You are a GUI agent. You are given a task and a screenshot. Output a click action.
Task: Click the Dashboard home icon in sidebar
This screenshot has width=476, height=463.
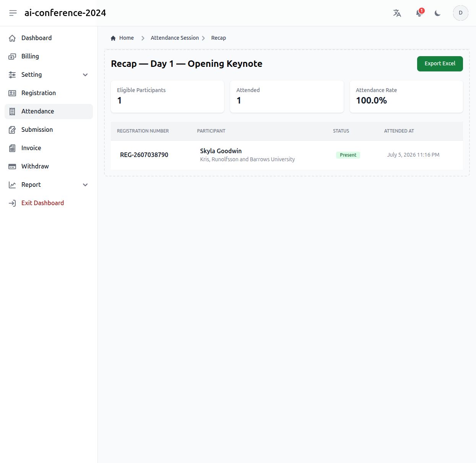[12, 38]
